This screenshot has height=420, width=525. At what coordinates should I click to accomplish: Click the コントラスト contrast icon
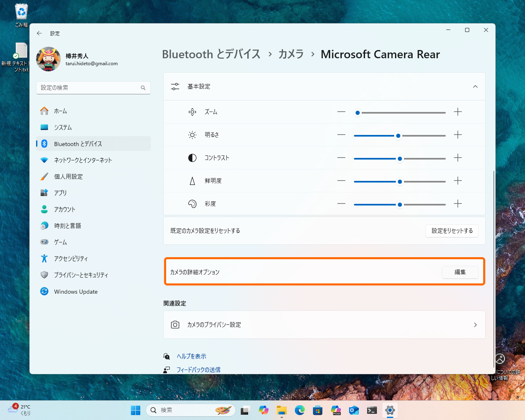coord(192,158)
